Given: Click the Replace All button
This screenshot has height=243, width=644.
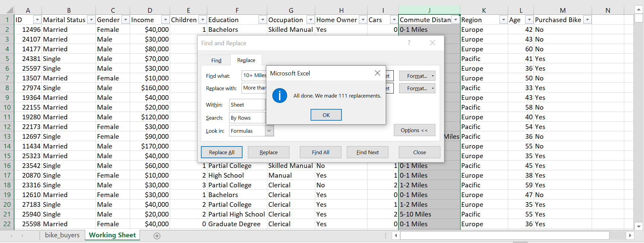Looking at the screenshot, I should pyautogui.click(x=222, y=152).
